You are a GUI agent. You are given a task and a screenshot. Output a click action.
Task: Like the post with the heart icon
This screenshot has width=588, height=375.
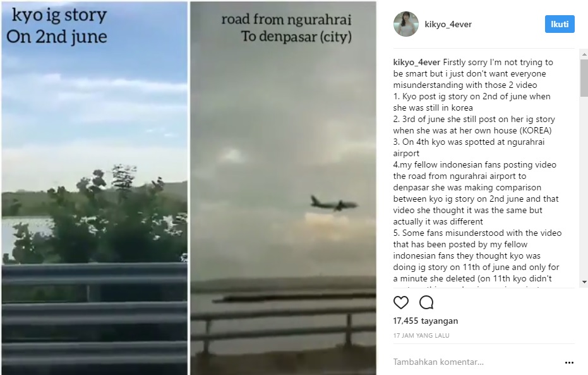401,302
